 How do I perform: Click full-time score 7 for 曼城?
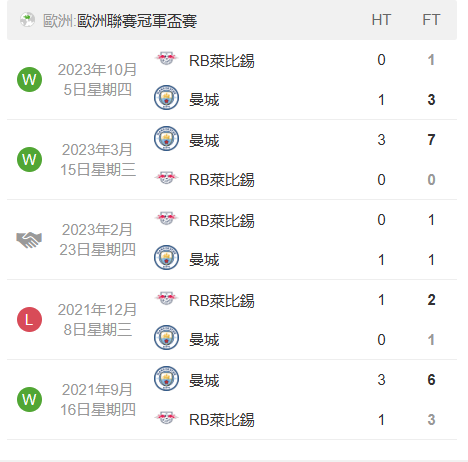point(431,140)
